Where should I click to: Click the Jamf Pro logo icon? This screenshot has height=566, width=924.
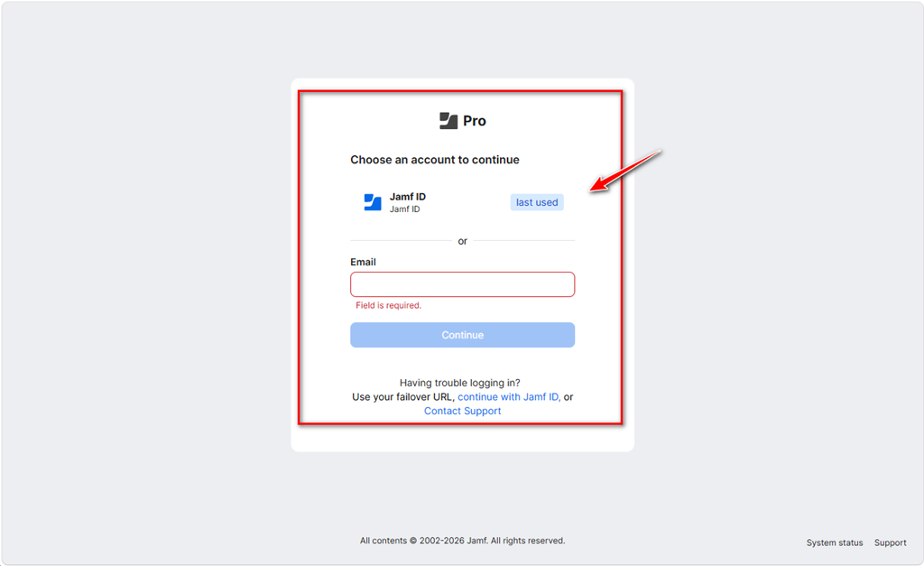[448, 121]
